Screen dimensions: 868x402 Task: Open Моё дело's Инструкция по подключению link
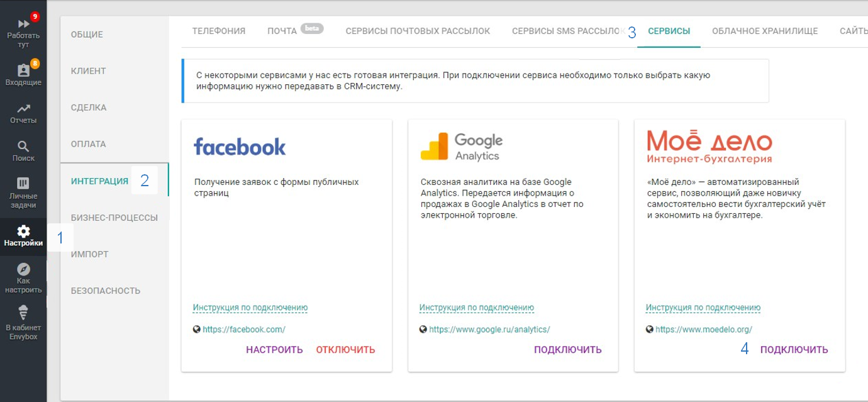tap(703, 308)
